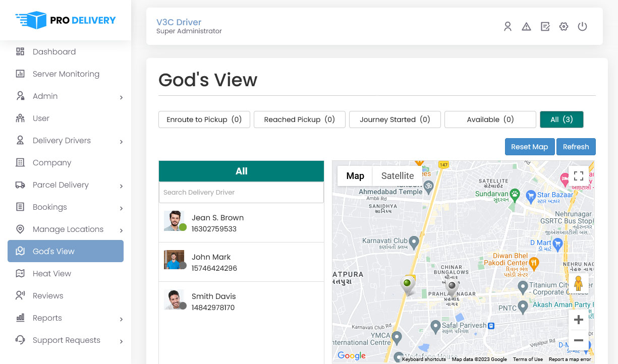The width and height of the screenshot is (618, 364).
Task: Click the Search Delivery Driver field
Action: pos(241,193)
